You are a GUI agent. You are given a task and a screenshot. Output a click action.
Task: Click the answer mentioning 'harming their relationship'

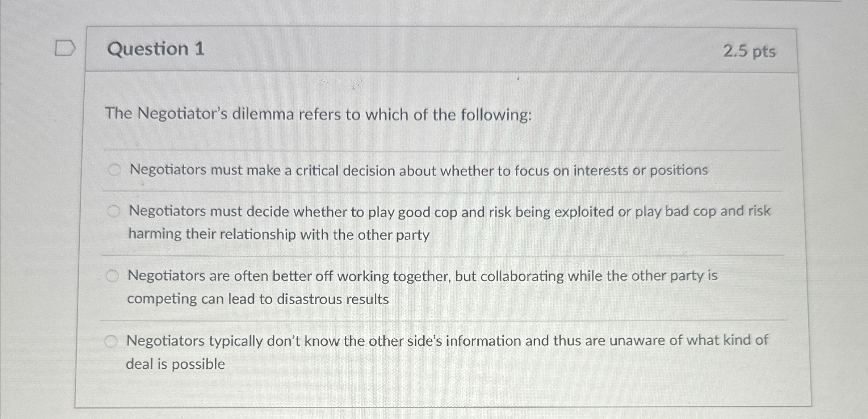tap(279, 235)
